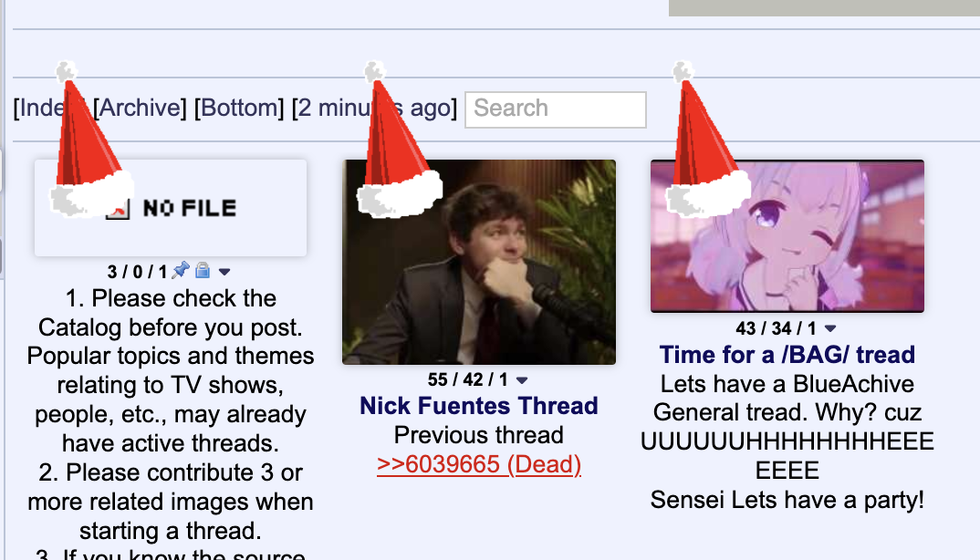Click the Nick Fuentes Thread title
The image size is (980, 560).
point(479,406)
